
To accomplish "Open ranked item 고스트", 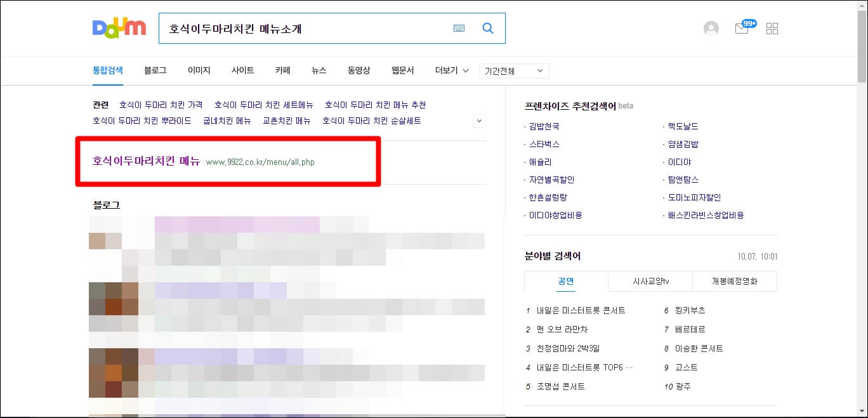I will pyautogui.click(x=687, y=367).
